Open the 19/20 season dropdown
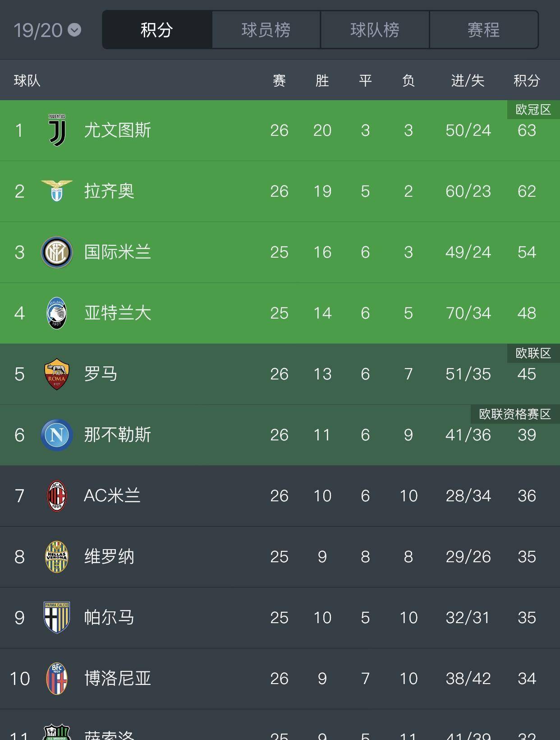 [x=47, y=30]
